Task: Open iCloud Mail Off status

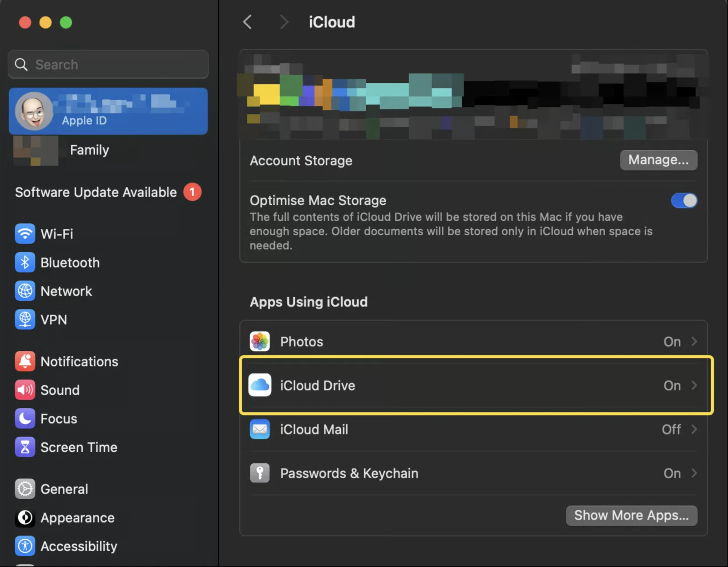Action: (671, 429)
